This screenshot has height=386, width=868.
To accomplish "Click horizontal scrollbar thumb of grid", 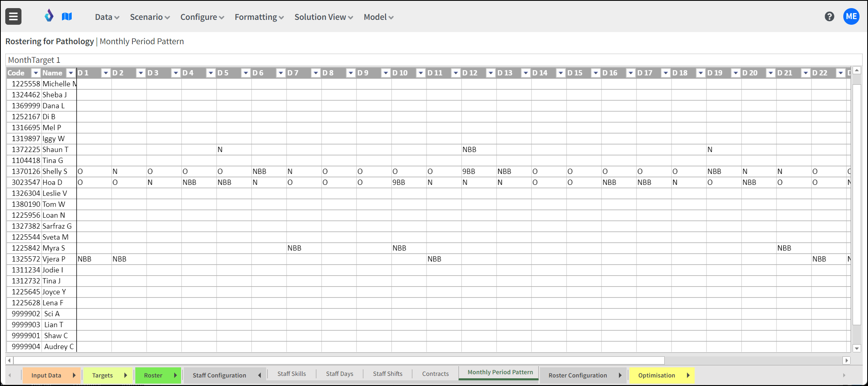I will point(339,360).
